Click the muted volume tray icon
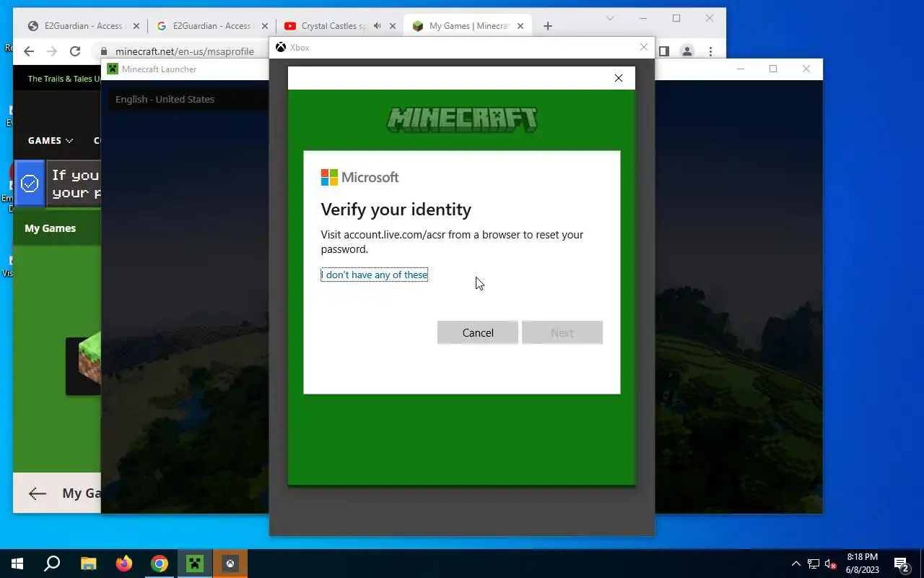The width and height of the screenshot is (924, 578). point(830,564)
